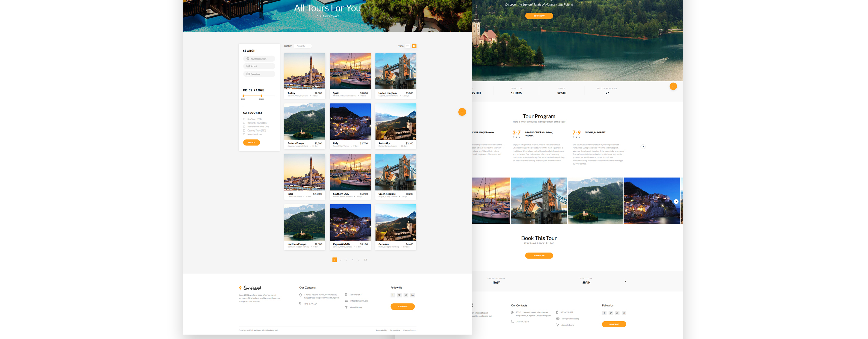Open the Czech Republic tour card
The image size is (868, 339).
(x=396, y=177)
